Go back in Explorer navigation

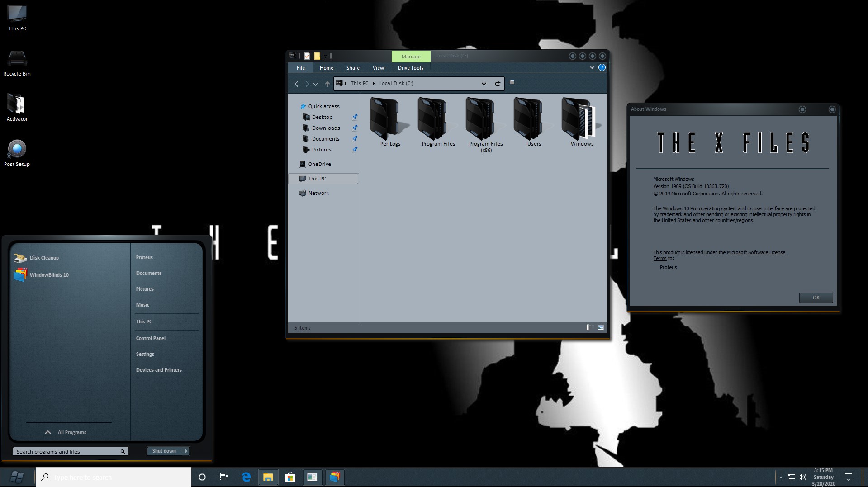coord(296,84)
